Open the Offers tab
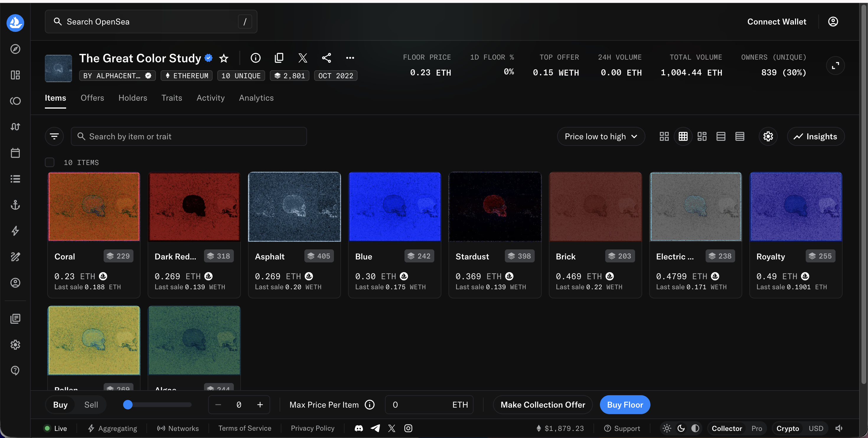This screenshot has width=868, height=438. tap(92, 98)
